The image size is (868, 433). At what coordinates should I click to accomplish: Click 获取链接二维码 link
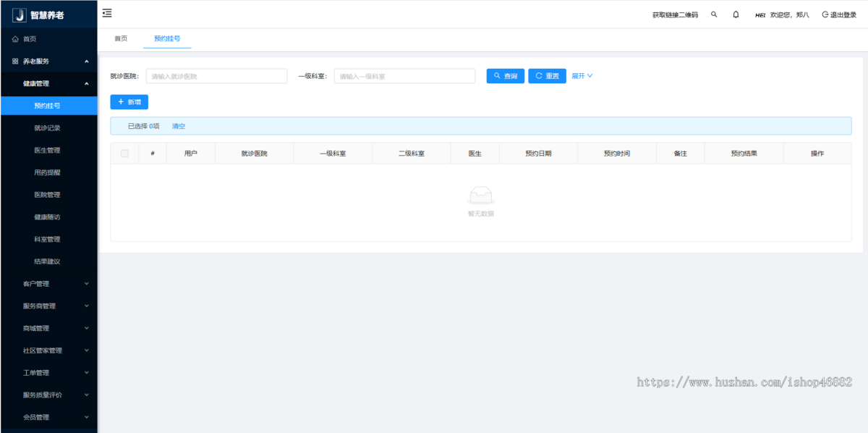point(675,14)
